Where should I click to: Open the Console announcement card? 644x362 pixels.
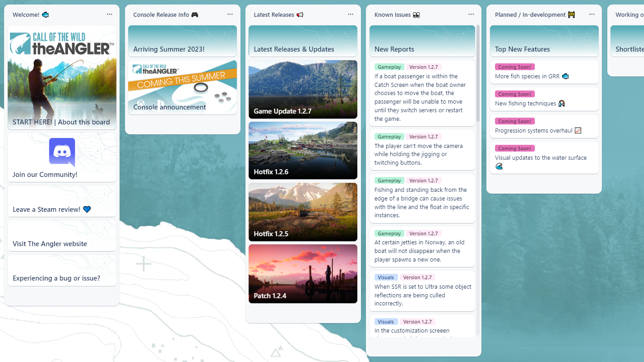(183, 87)
